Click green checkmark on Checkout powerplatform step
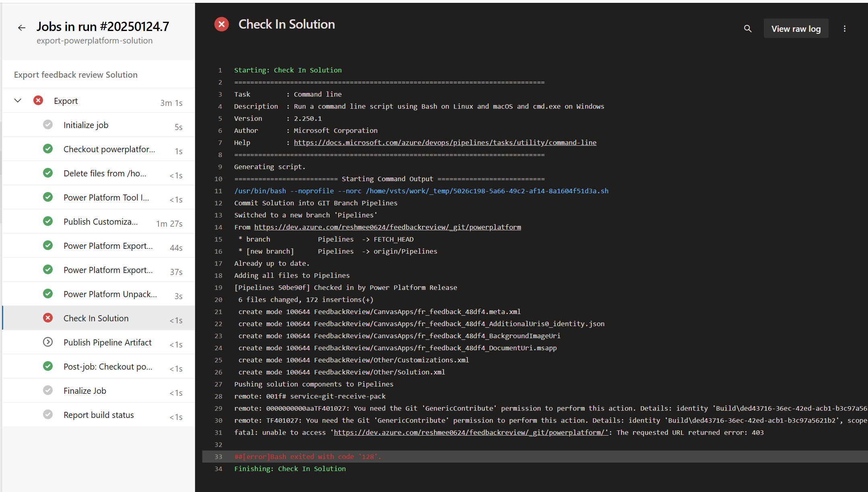 [48, 149]
